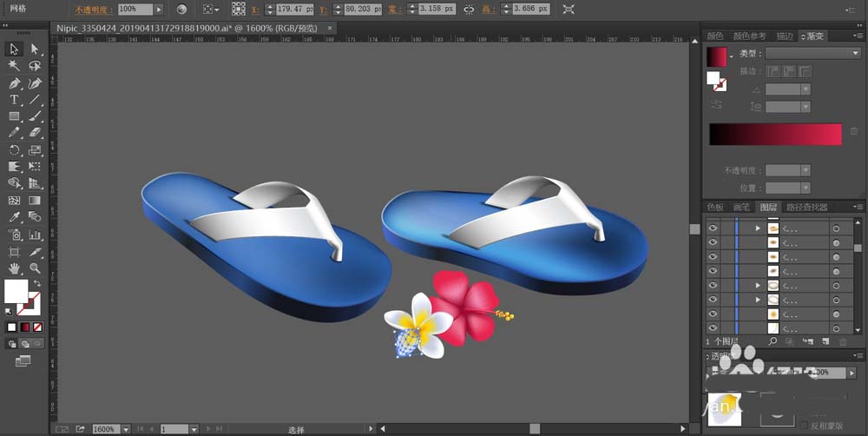Choose the Lasso tool
Viewport: 868px width, 436px height.
click(x=35, y=66)
